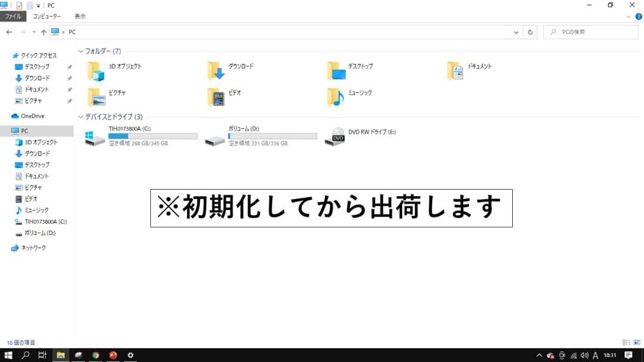
Task: Click the PCの検索 search field
Action: coord(590,32)
